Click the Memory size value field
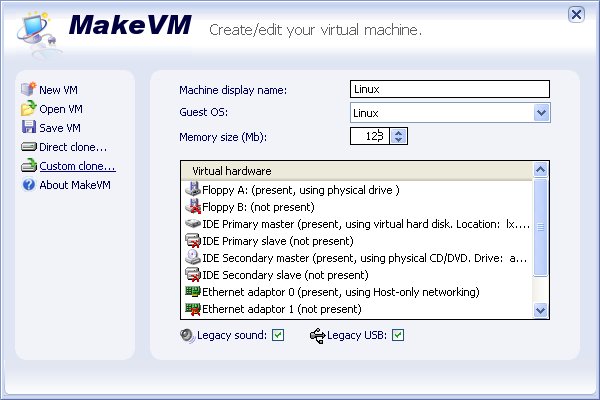Viewport: 600px width, 400px height. (370, 136)
